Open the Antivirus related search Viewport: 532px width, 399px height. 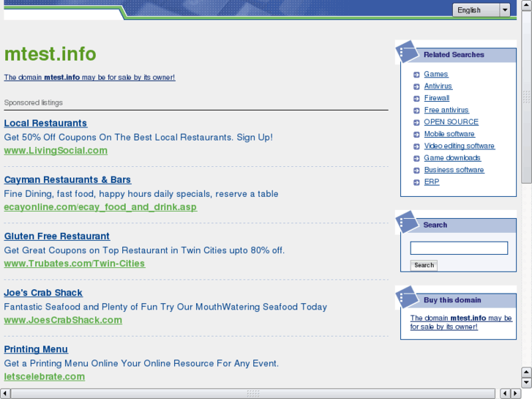[438, 86]
